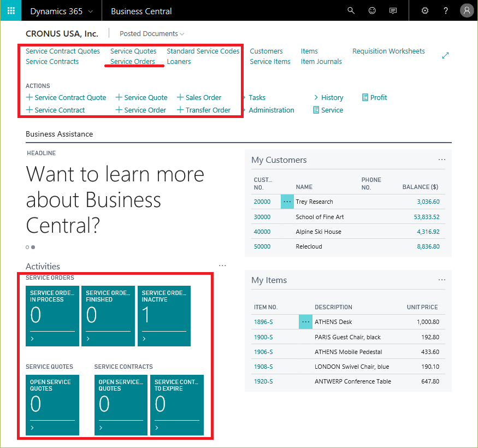Open item number 1908-S
This screenshot has width=478, height=448.
263,367
